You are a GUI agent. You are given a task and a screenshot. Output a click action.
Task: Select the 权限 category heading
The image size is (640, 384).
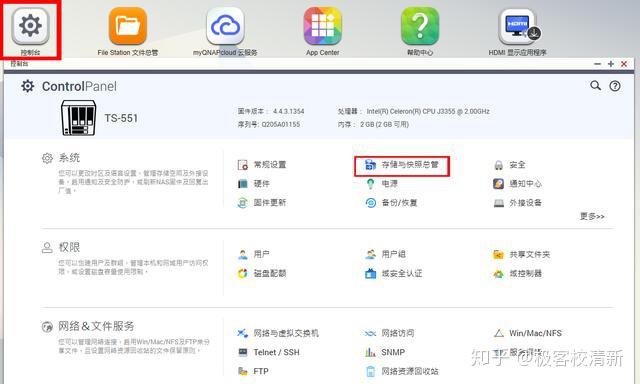[69, 247]
